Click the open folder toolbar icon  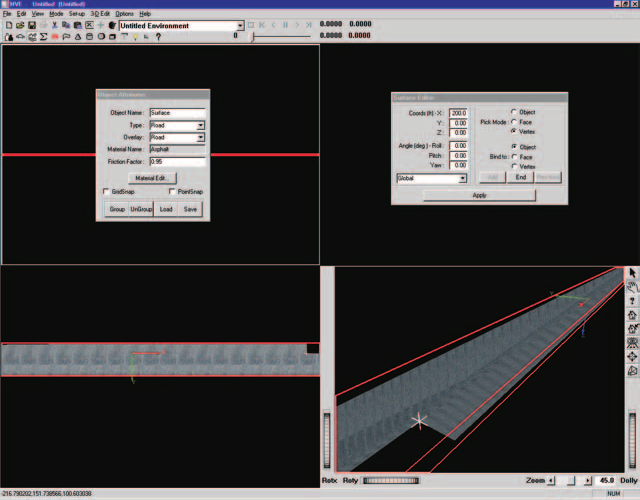click(x=20, y=25)
